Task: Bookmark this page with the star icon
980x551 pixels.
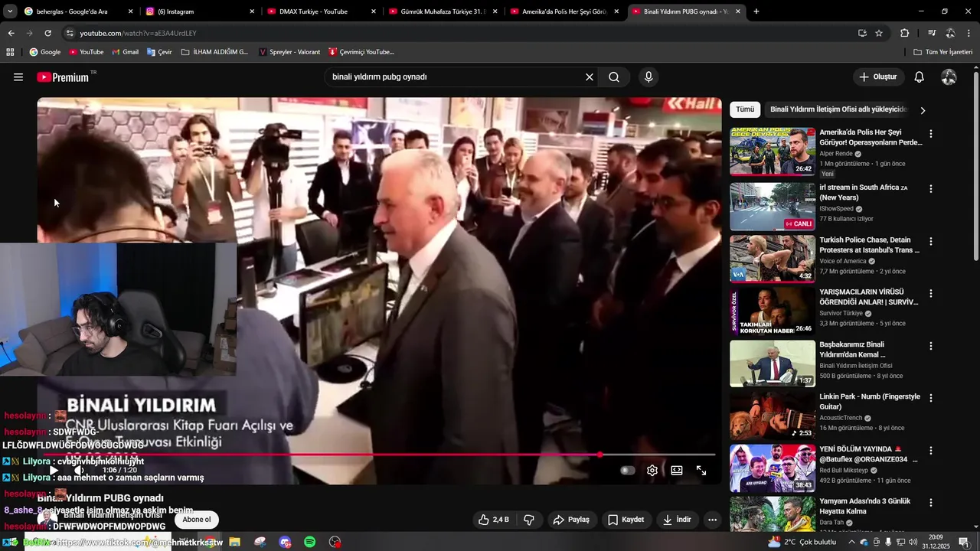Action: 879,33
